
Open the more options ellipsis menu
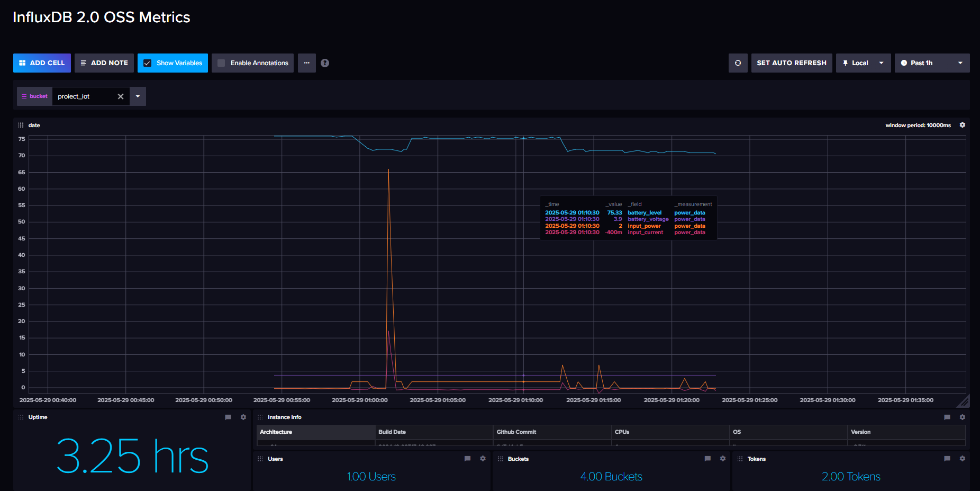[x=307, y=63]
